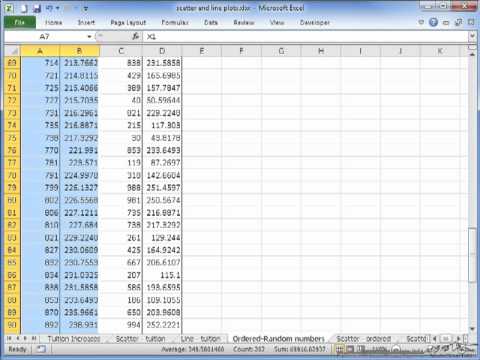Switch to the Home ribbon tab

tap(54, 22)
